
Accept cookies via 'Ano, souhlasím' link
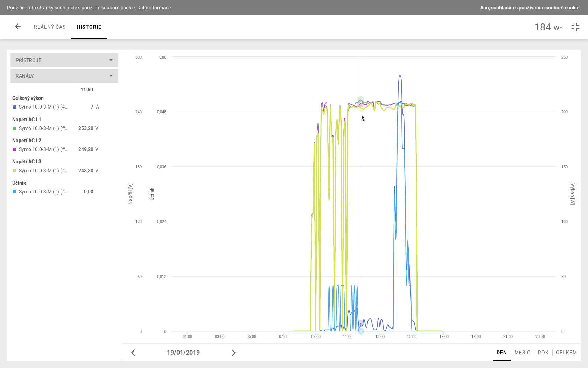[530, 8]
